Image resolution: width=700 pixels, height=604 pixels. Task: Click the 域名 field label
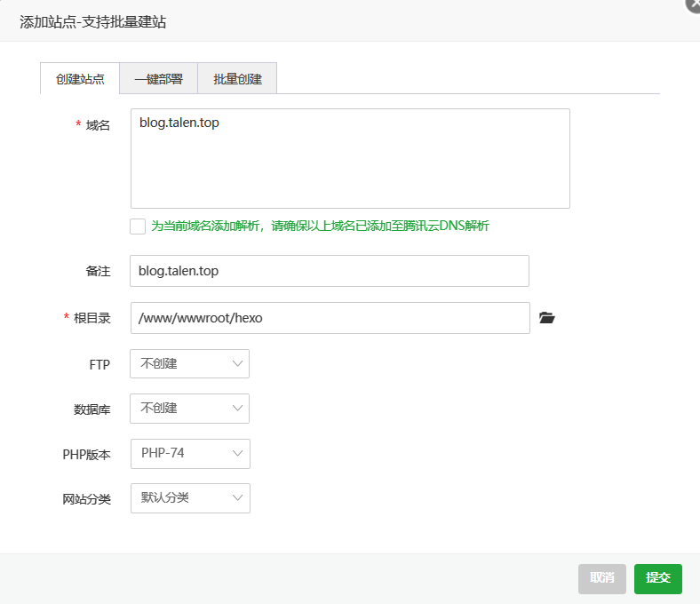pos(98,125)
